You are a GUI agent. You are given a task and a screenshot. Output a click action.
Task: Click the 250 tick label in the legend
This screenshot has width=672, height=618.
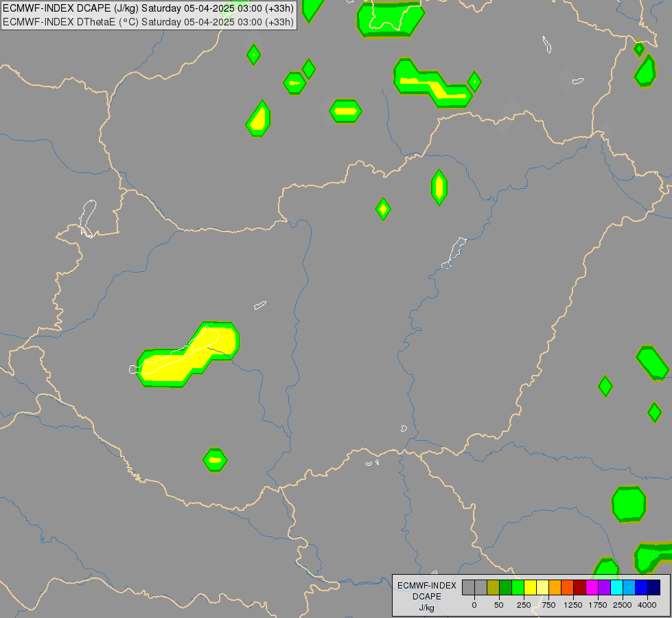pos(524,605)
